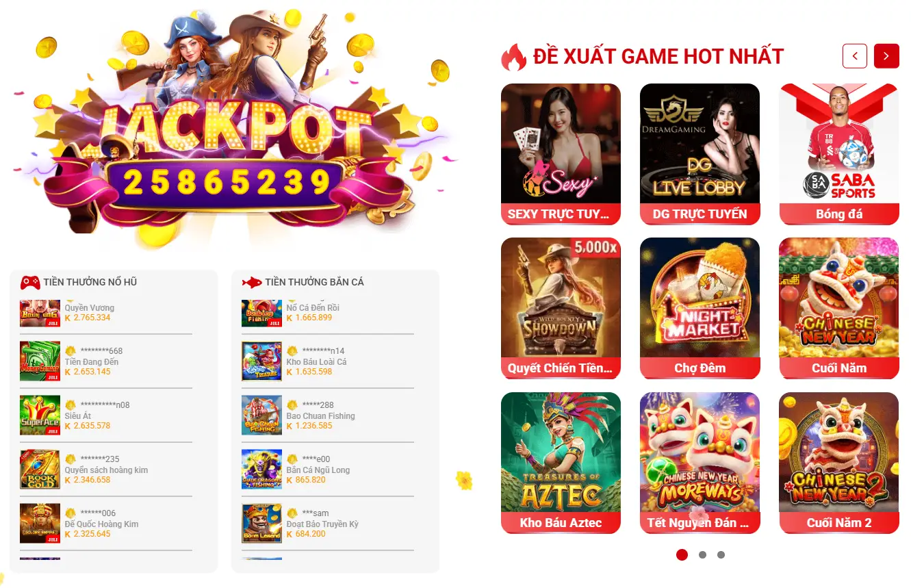The width and height of the screenshot is (911, 588).
Task: Go to next hot games page arrow
Action: tap(886, 56)
